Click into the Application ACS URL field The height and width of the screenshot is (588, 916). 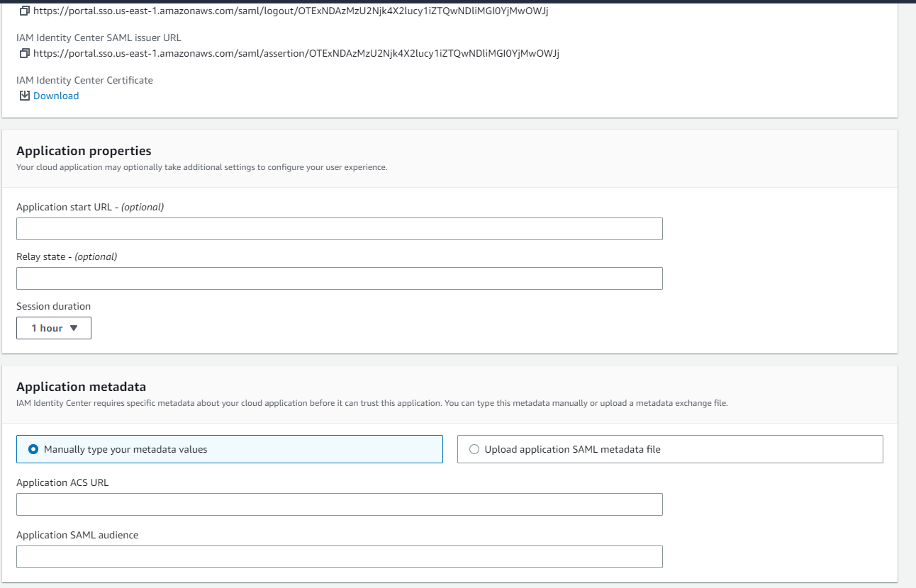[339, 504]
